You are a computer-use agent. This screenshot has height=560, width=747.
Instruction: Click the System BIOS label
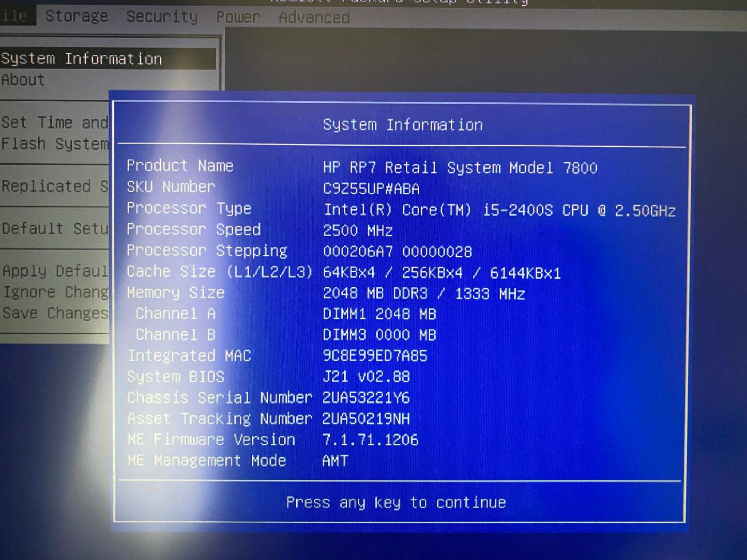[x=176, y=377]
